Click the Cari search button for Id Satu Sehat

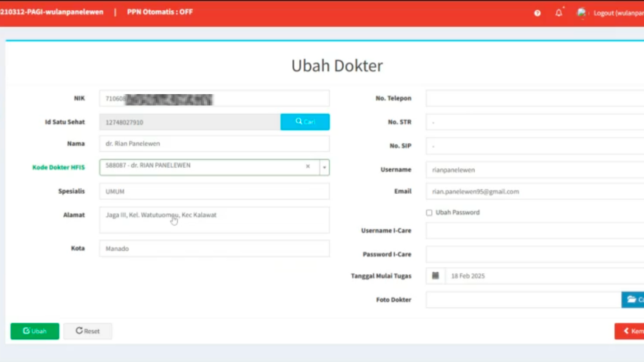(305, 122)
